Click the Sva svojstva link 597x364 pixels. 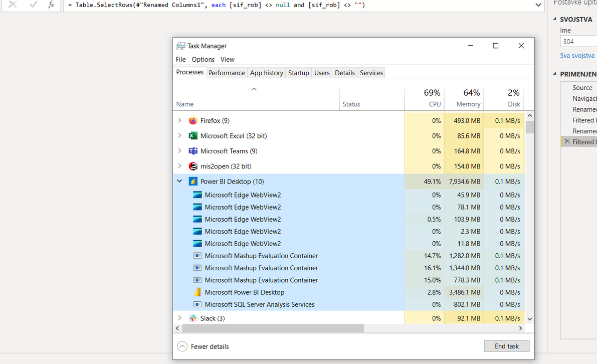577,56
